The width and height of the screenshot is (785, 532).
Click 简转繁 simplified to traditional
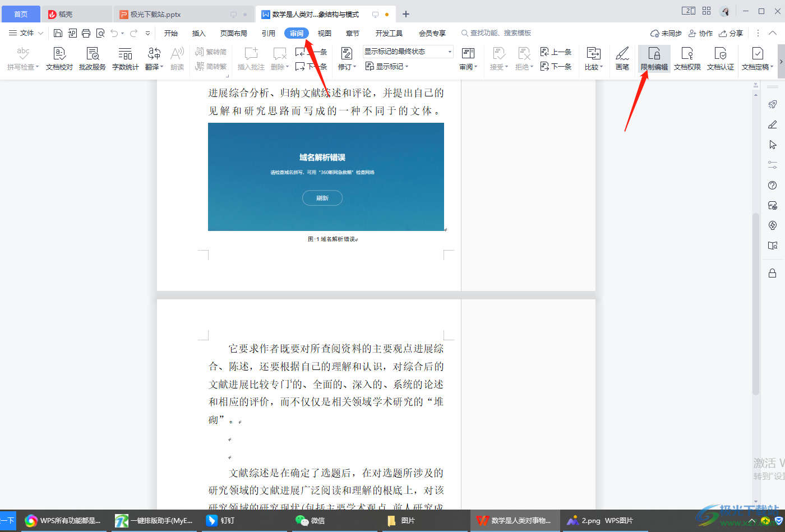211,66
